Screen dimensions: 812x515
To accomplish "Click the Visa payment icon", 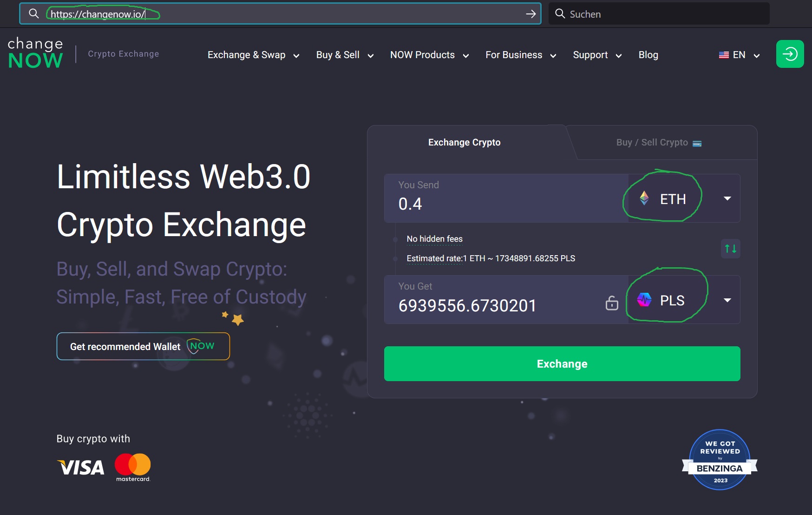I will click(x=80, y=468).
